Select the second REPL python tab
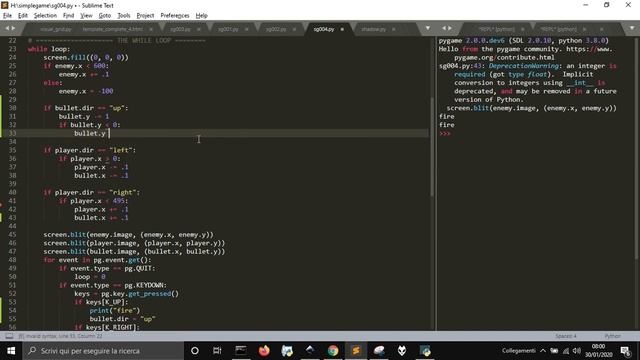This screenshot has height=360, width=640. click(558, 29)
